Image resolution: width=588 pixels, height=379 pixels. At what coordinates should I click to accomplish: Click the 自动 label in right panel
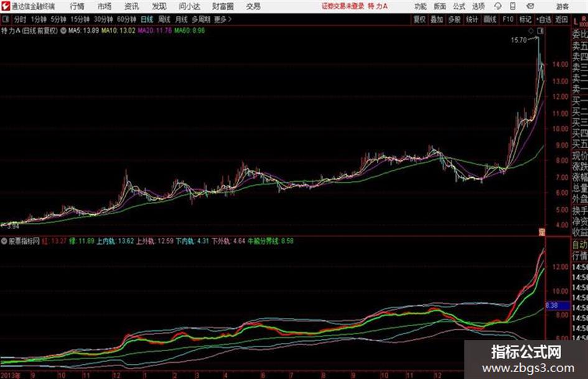point(580,245)
